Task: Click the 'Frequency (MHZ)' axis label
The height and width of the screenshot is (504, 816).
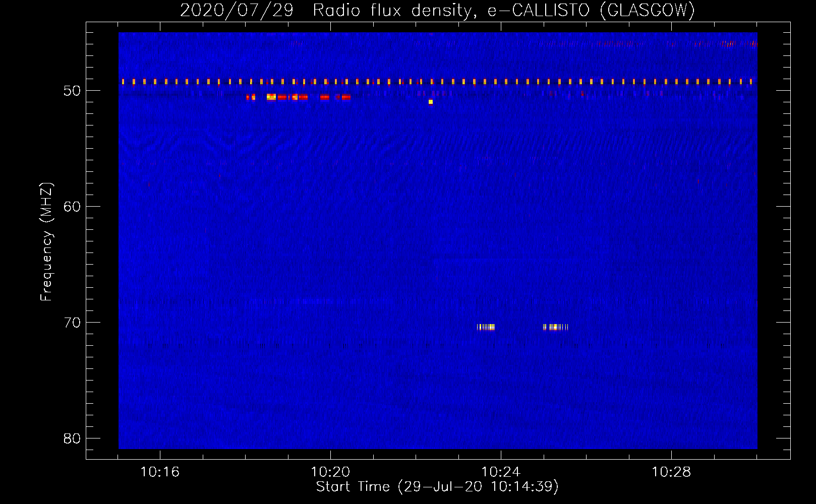Action: click(46, 242)
